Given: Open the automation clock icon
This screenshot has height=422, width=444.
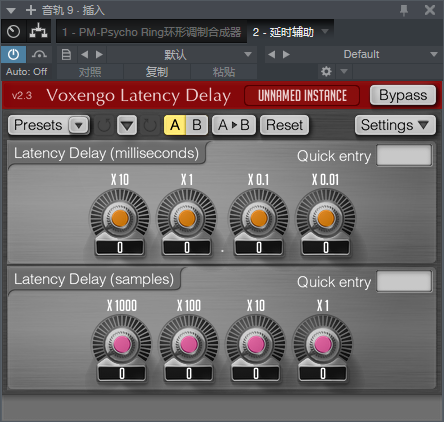Looking at the screenshot, I should coord(13,32).
